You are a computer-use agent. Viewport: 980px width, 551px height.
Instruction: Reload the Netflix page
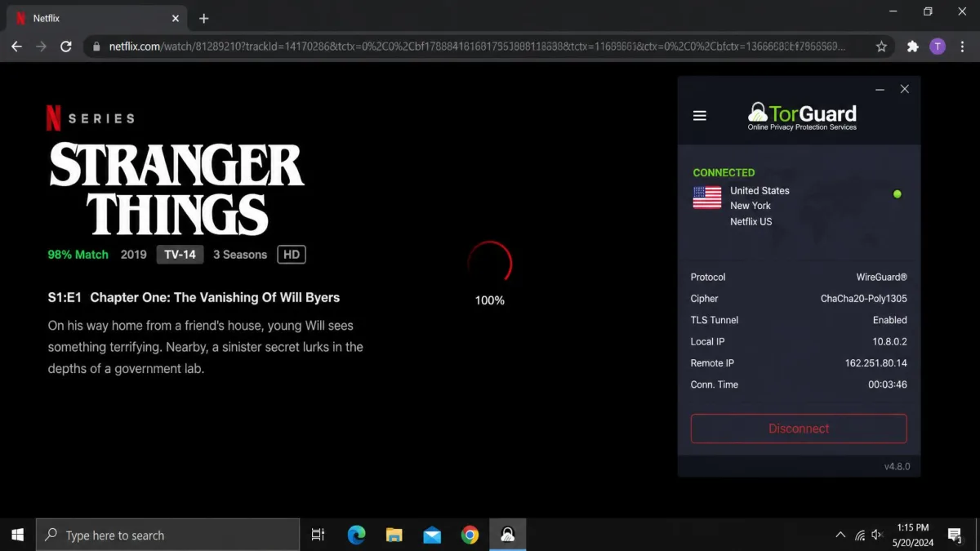(66, 47)
